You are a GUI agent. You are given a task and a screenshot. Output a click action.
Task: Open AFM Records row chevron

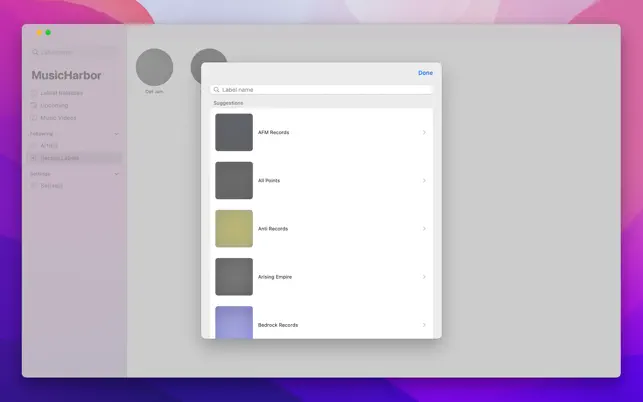point(424,132)
